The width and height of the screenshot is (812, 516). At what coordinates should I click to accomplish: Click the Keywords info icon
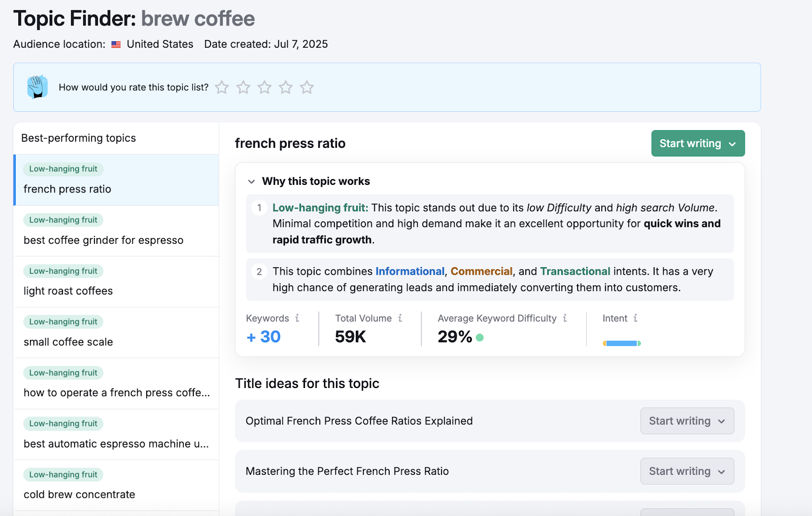point(297,318)
